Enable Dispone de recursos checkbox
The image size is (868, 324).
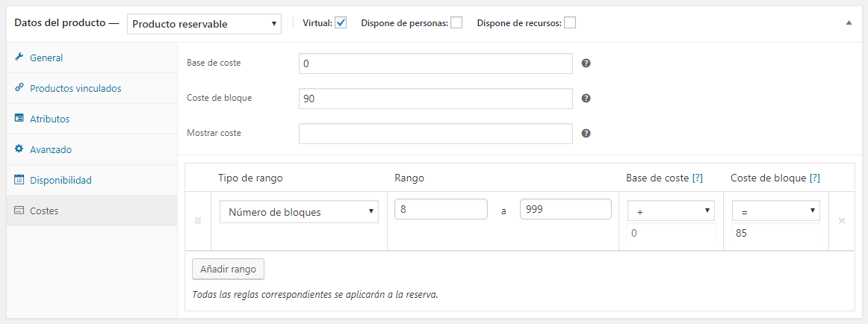point(570,23)
